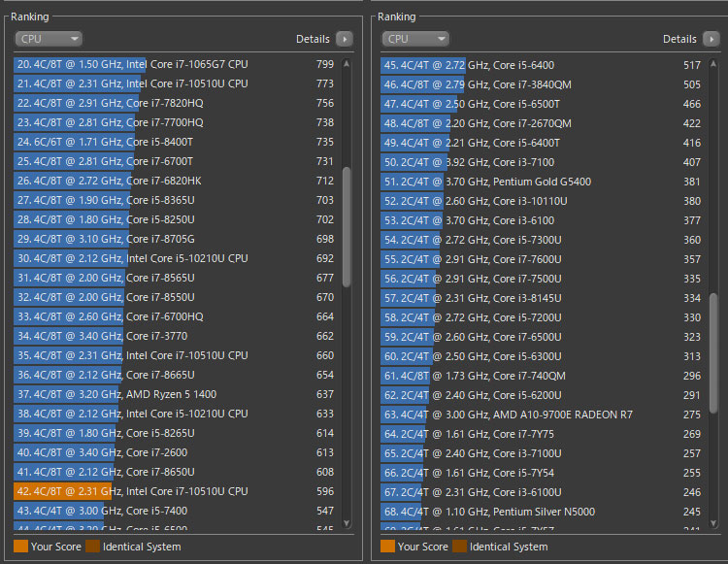Select rank 45 Core i5-6400 row

coord(543,65)
